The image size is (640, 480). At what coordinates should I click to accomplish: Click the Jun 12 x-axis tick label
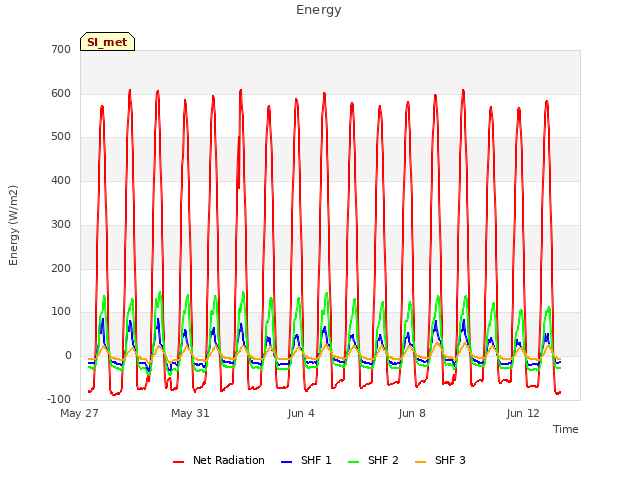coord(523,413)
